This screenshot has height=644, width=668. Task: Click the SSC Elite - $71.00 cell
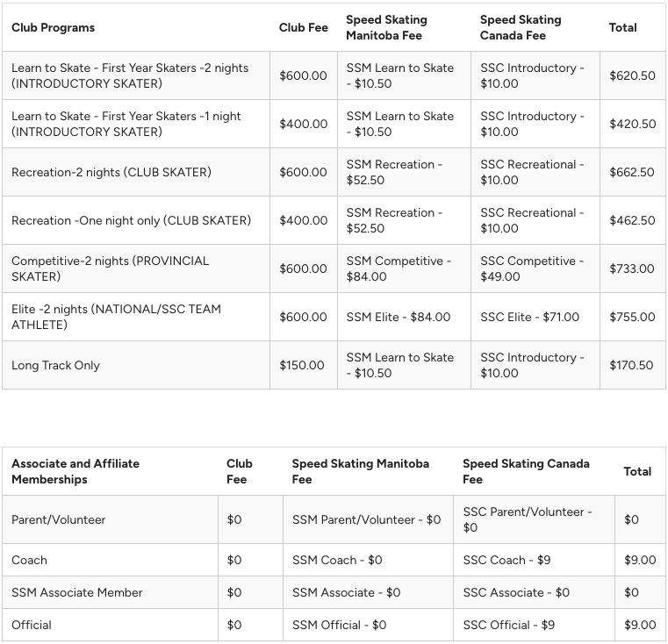[x=529, y=317]
